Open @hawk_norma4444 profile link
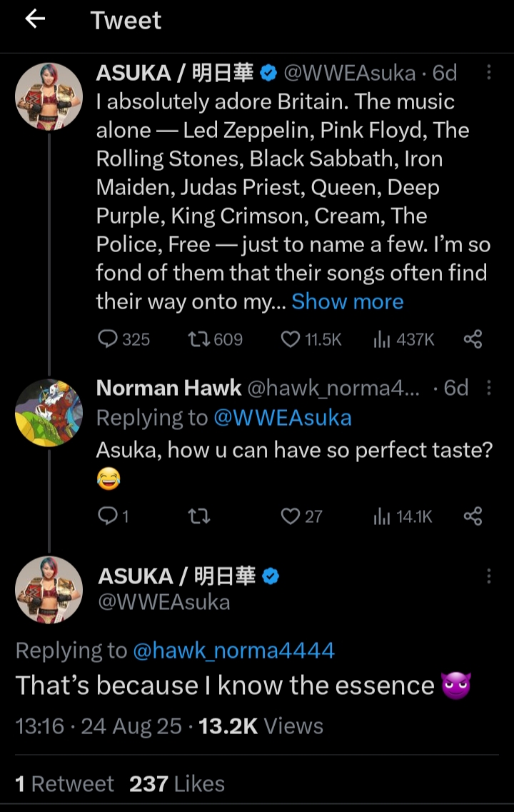Viewport: 514px width, 812px height. click(233, 650)
